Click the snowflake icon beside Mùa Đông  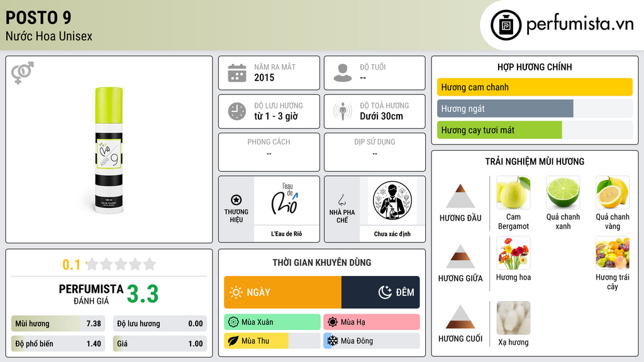pos(333,341)
